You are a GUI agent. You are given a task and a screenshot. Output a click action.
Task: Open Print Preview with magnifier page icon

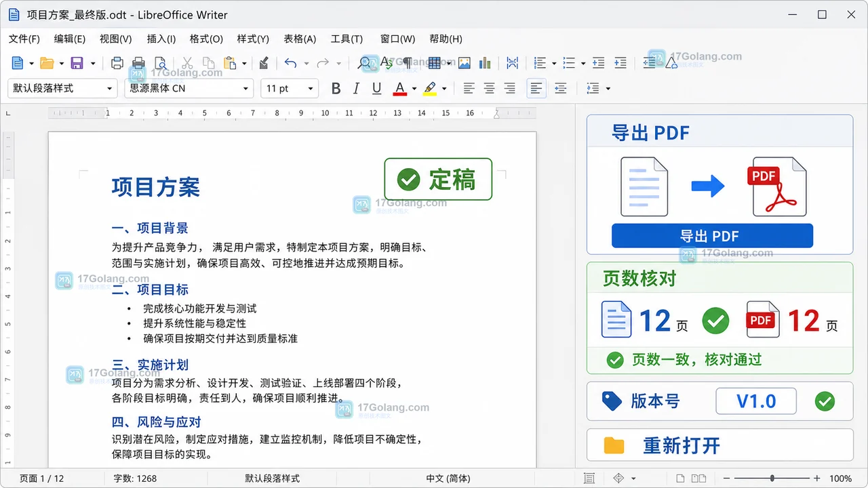click(x=160, y=63)
